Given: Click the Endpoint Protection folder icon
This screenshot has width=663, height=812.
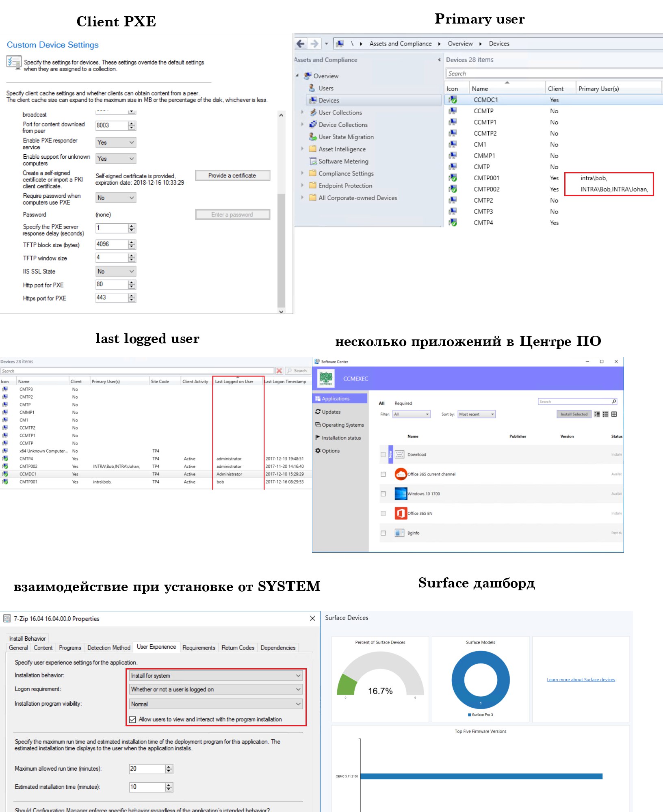Looking at the screenshot, I should point(312,186).
